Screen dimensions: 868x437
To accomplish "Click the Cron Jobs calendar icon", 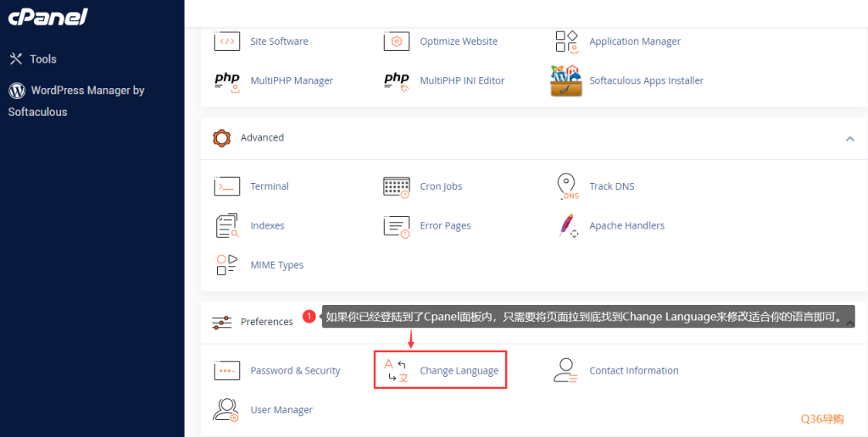I will (x=397, y=187).
